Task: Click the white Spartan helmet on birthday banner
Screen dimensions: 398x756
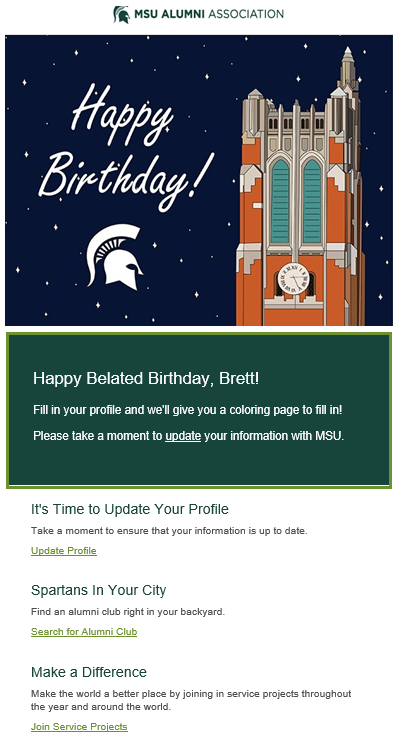Action: tap(114, 256)
